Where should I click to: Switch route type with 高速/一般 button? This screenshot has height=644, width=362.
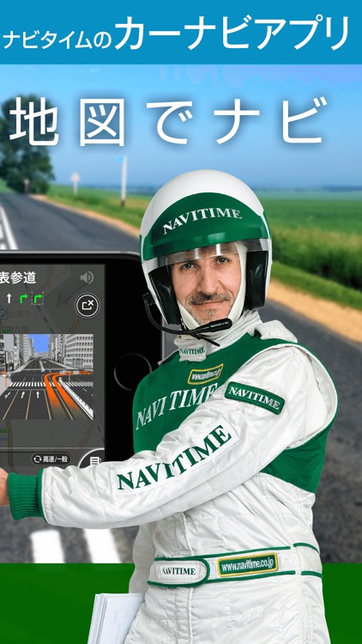(x=51, y=459)
